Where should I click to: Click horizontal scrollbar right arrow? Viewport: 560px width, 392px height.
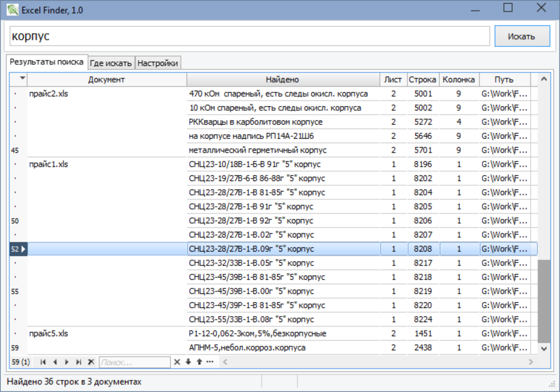[531, 362]
